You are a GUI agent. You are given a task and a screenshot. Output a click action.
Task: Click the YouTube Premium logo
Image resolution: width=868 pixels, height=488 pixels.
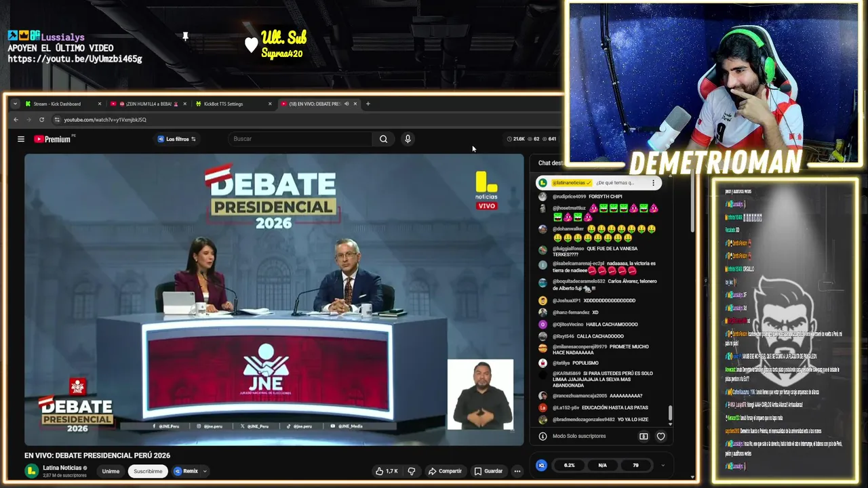(53, 139)
